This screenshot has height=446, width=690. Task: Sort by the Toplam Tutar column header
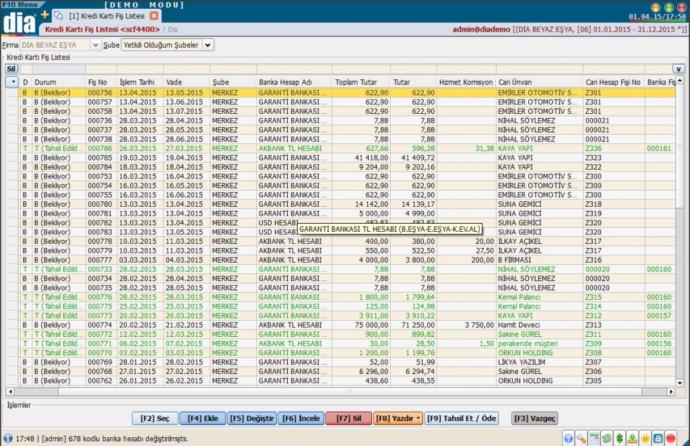(x=361, y=82)
